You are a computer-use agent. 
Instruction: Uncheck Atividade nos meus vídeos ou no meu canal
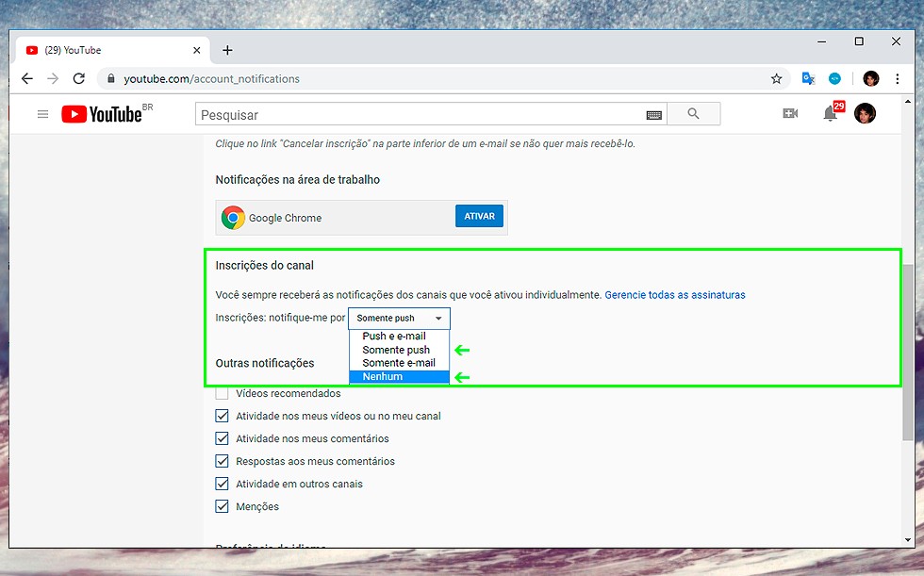222,416
